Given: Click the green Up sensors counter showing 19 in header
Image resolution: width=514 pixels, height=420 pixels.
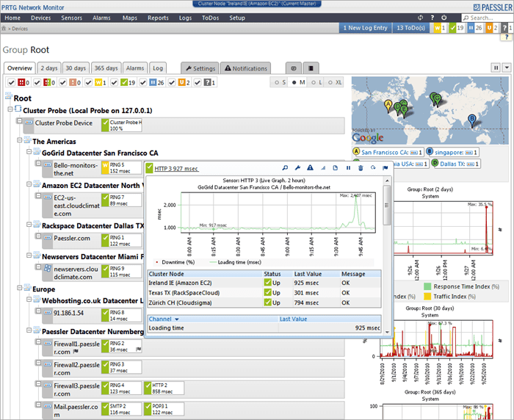Looking at the screenshot, I should click(457, 28).
